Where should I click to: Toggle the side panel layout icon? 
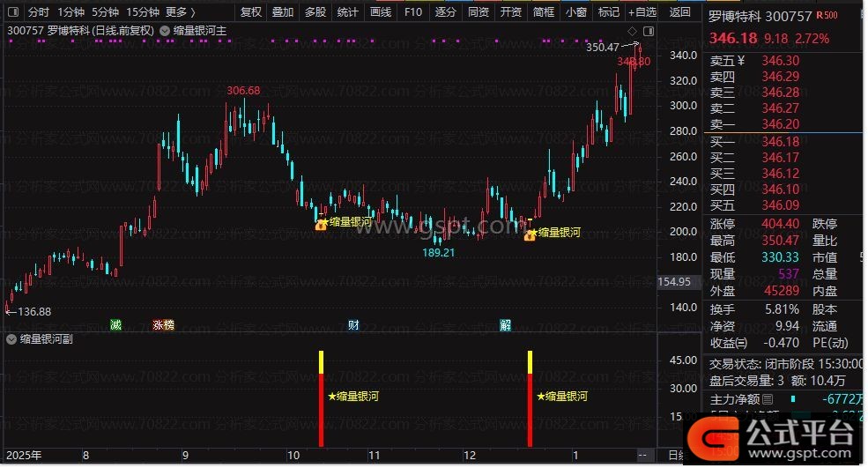649,31
